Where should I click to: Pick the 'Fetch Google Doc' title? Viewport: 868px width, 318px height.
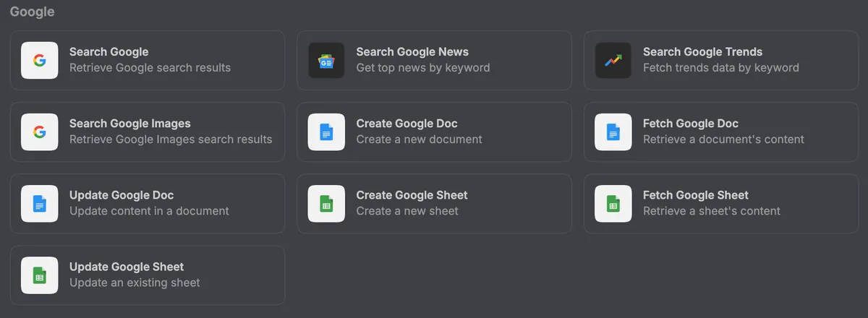coord(690,124)
